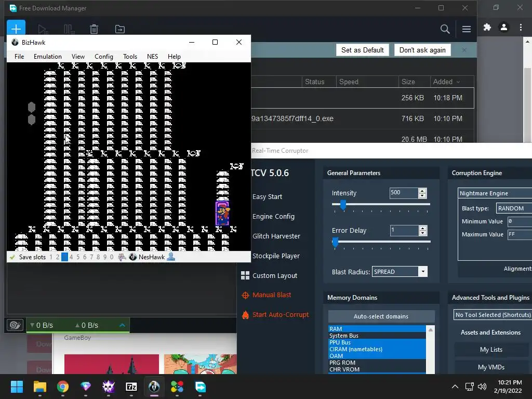Click the My VMDs button
Image resolution: width=532 pixels, height=399 pixels.
click(491, 367)
